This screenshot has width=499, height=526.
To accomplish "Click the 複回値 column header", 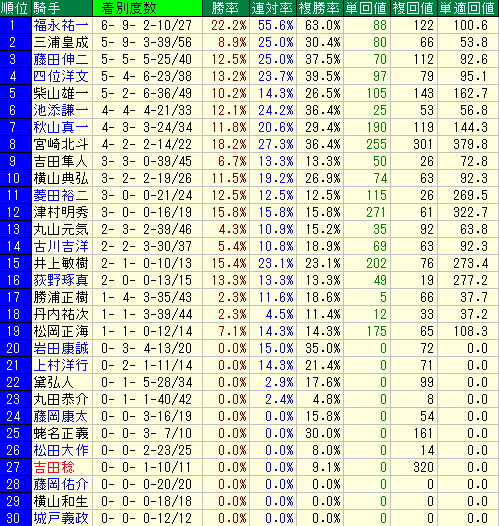I will [413, 8].
